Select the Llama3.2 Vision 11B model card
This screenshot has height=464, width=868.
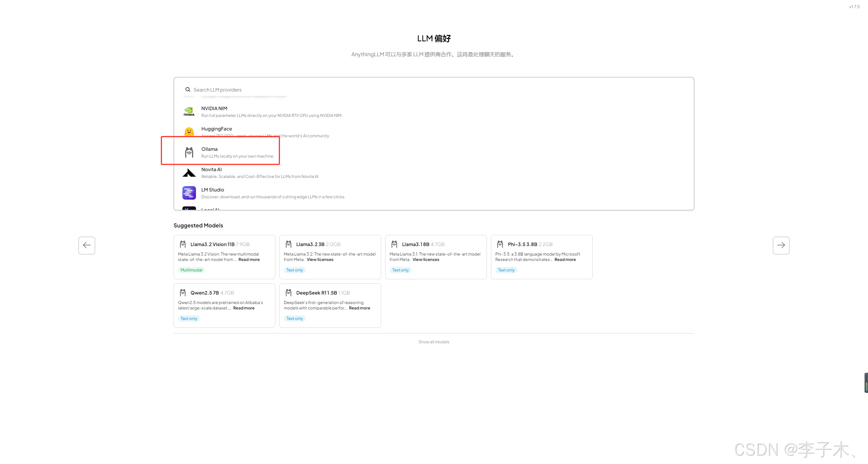click(x=224, y=257)
